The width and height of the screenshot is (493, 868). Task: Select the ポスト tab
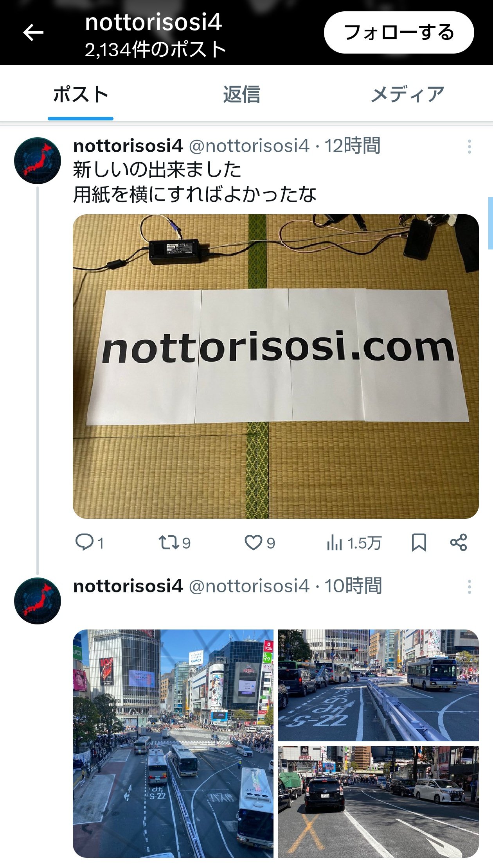[x=81, y=94]
